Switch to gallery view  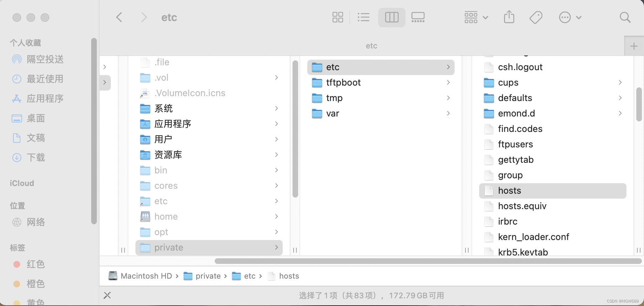click(418, 17)
